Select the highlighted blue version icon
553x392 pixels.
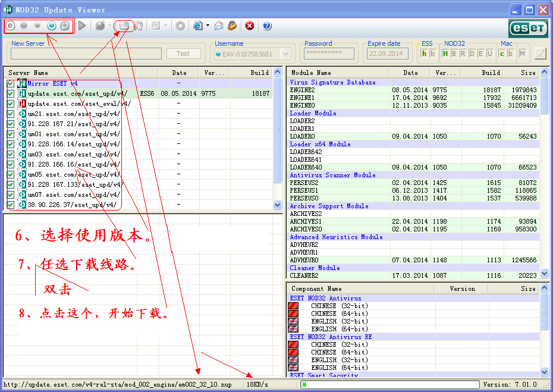click(52, 26)
